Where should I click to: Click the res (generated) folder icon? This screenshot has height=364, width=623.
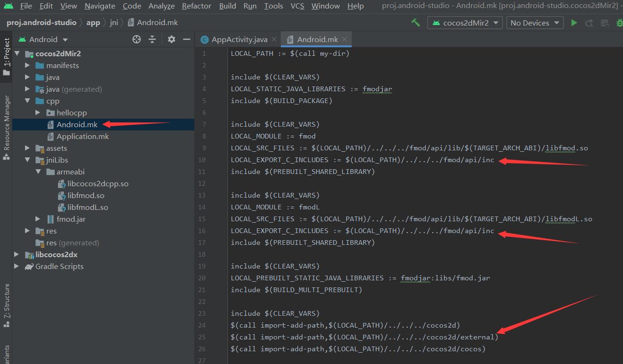[40, 243]
